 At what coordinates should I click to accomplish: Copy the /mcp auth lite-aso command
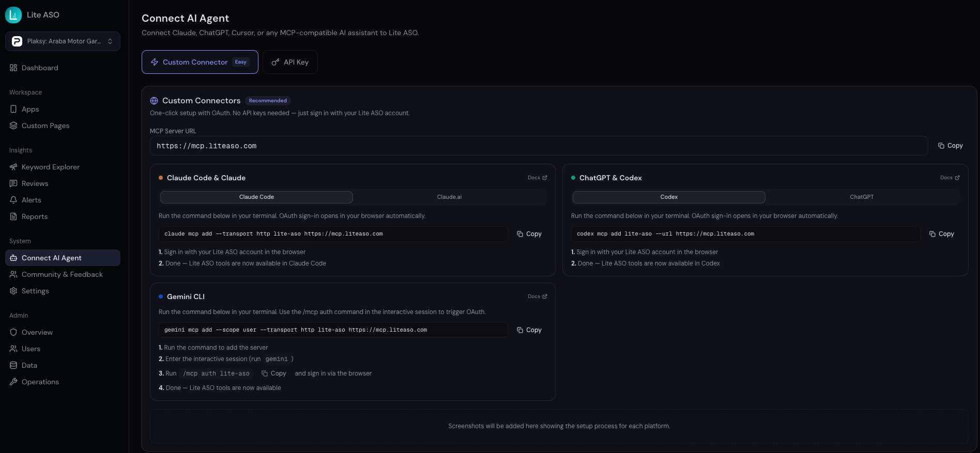(273, 373)
